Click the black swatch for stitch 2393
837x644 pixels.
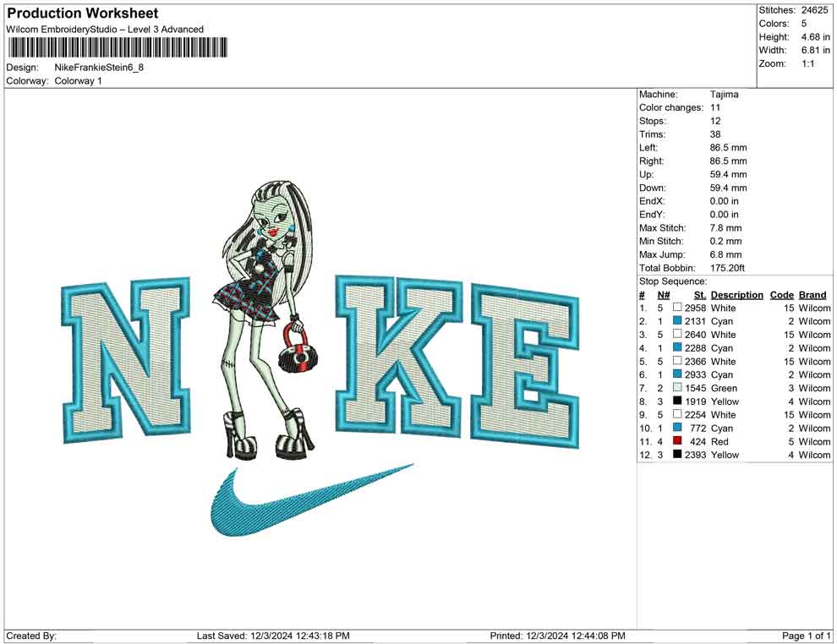click(677, 454)
